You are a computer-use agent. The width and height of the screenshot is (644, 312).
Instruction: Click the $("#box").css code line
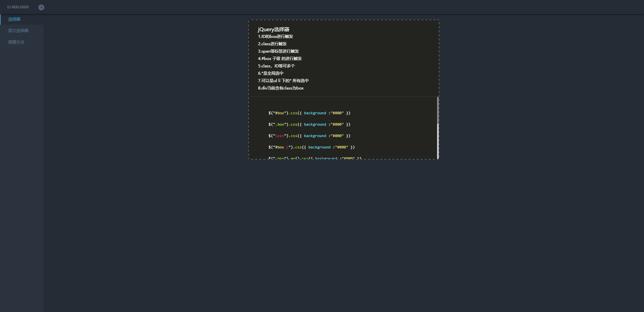(309, 113)
